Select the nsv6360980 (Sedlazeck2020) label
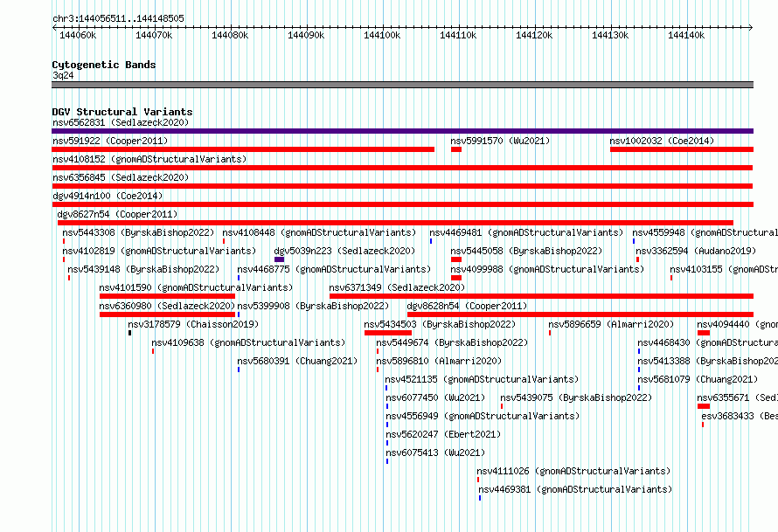The width and height of the screenshot is (778, 532). [x=167, y=306]
